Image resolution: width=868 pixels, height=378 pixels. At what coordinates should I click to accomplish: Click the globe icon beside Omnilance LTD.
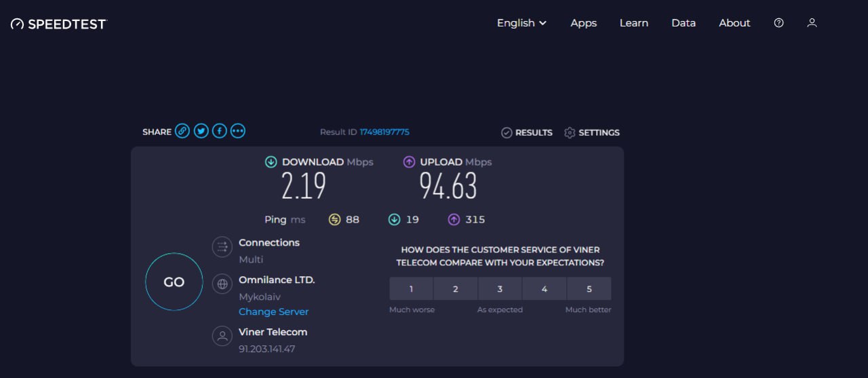point(222,284)
